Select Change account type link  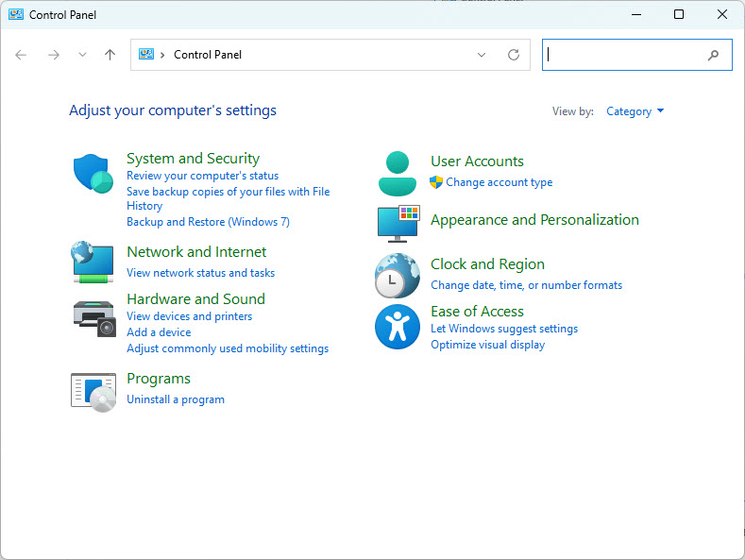click(x=499, y=182)
